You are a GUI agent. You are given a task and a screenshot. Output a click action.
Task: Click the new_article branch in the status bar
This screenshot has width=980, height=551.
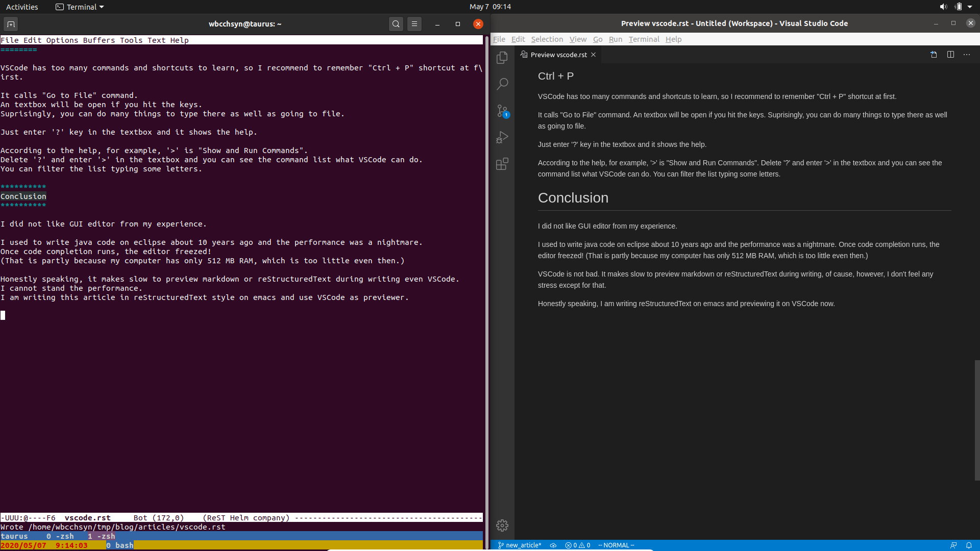520,545
